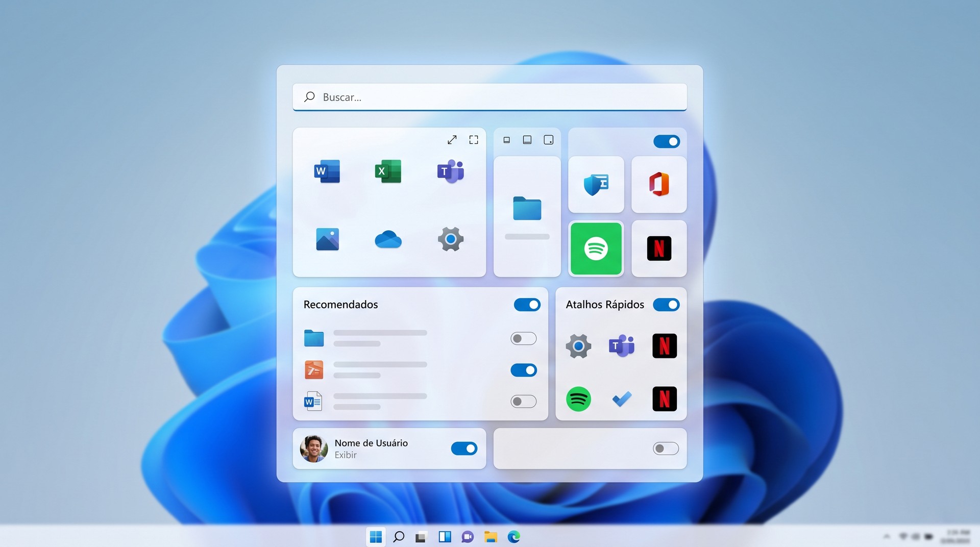Image resolution: width=980 pixels, height=547 pixels.
Task: Open Settings gear in Atalhos Rápidos
Action: (x=578, y=346)
